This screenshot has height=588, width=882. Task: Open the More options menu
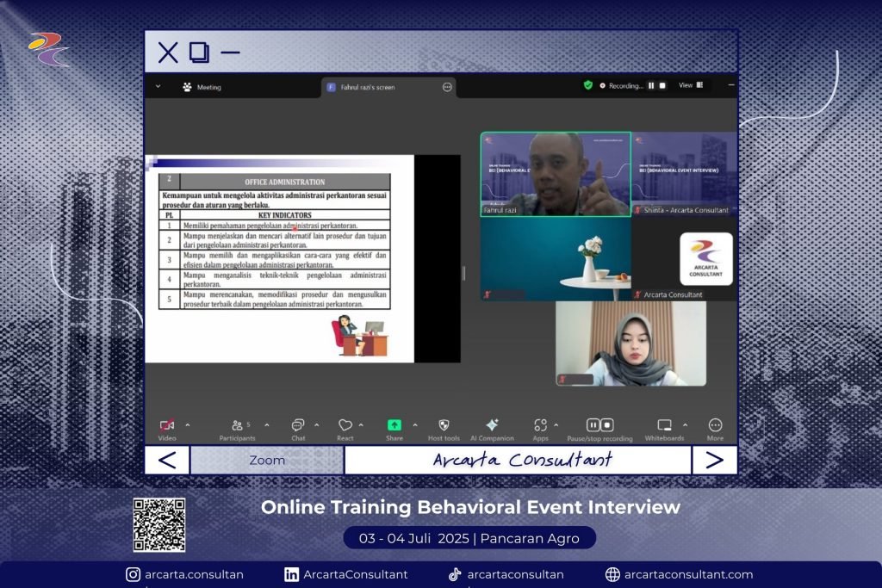(x=715, y=426)
